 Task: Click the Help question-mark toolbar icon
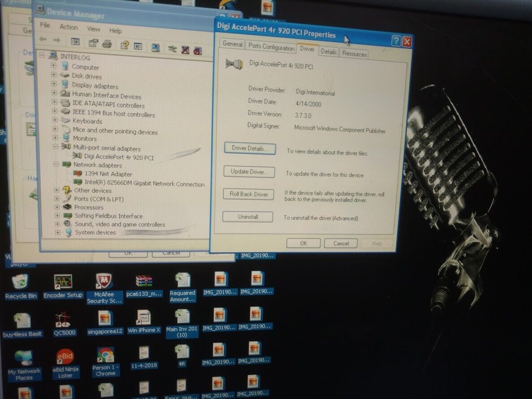click(125, 45)
